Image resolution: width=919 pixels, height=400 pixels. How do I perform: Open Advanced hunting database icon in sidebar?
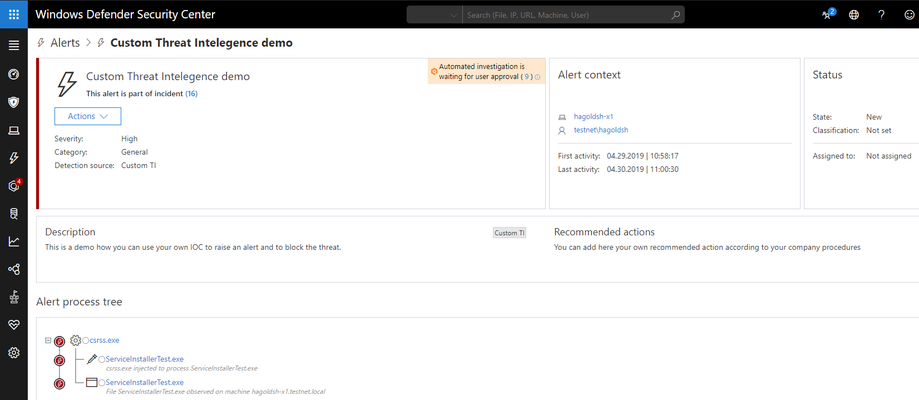tap(14, 214)
